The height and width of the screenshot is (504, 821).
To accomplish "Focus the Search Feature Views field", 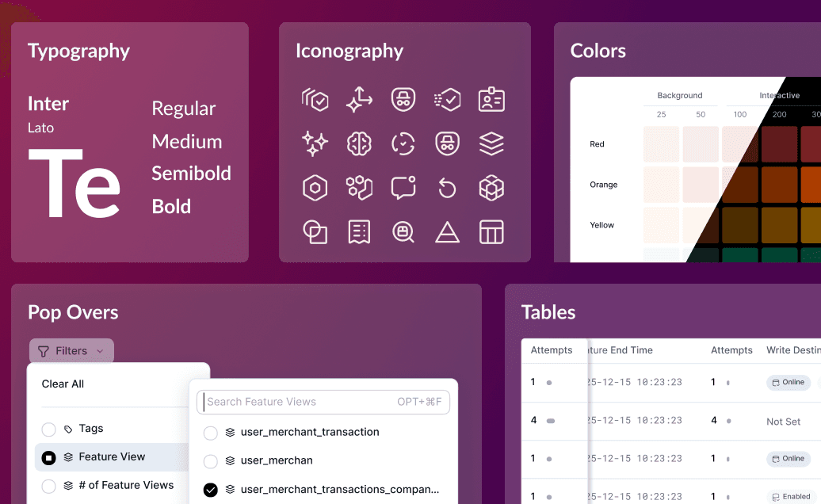I will 323,402.
